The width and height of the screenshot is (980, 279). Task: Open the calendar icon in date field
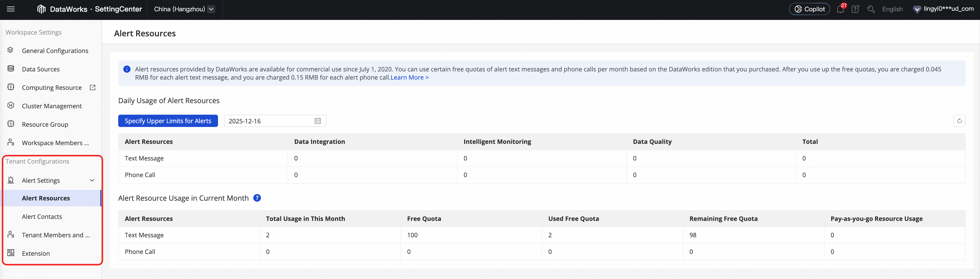tap(318, 121)
